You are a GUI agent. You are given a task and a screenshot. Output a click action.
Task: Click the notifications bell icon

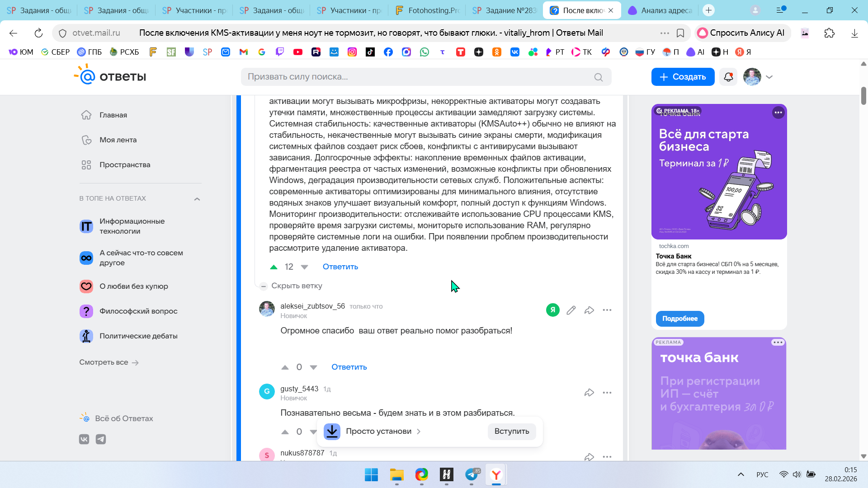[728, 77]
